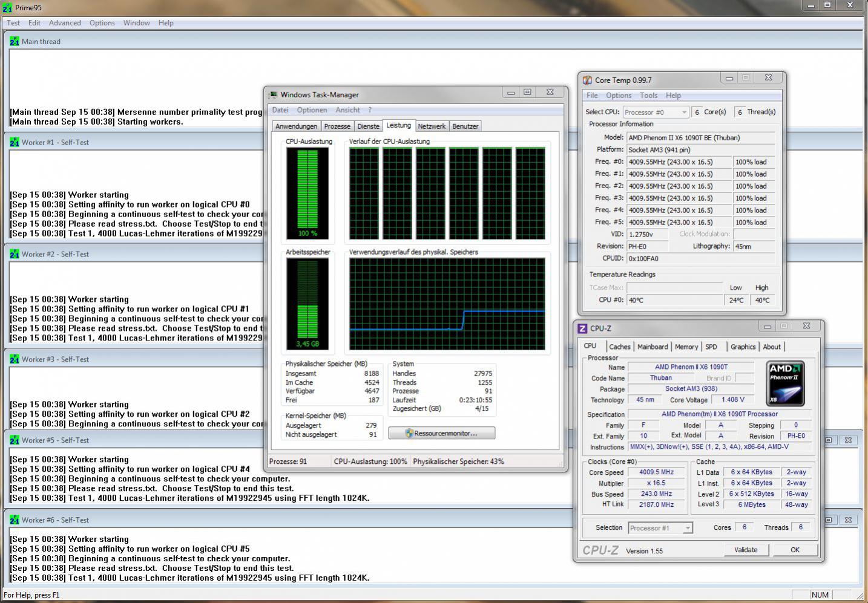Open the Tools menu in Core Temp
This screenshot has width=868, height=603.
648,96
